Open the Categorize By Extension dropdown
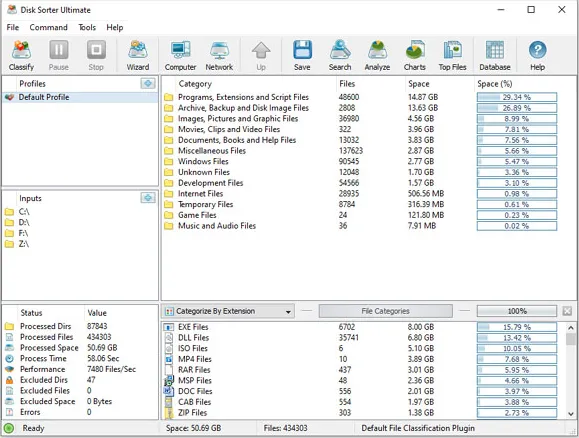Screen dimensions: 579x438 click(x=228, y=311)
